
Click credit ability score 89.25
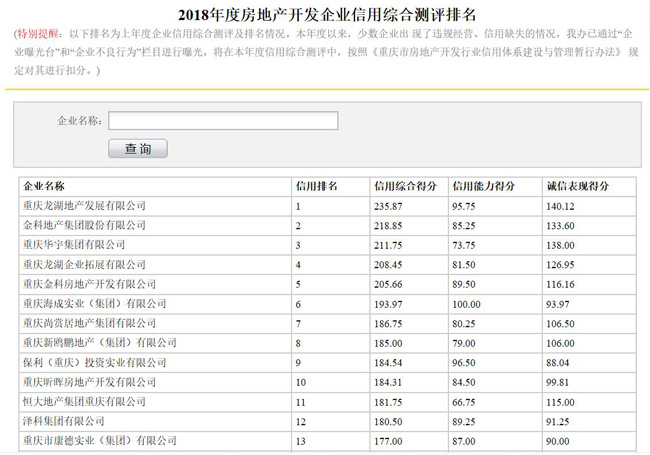pyautogui.click(x=463, y=422)
